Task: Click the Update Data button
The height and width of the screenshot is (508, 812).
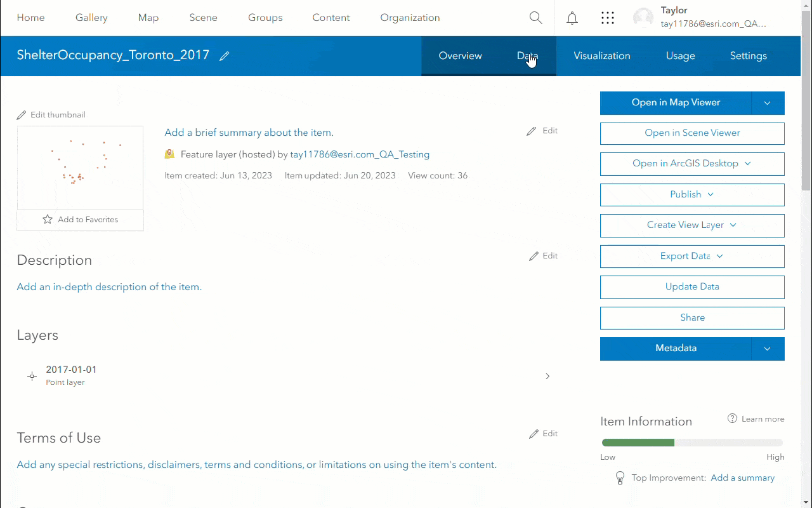Action: (x=692, y=287)
